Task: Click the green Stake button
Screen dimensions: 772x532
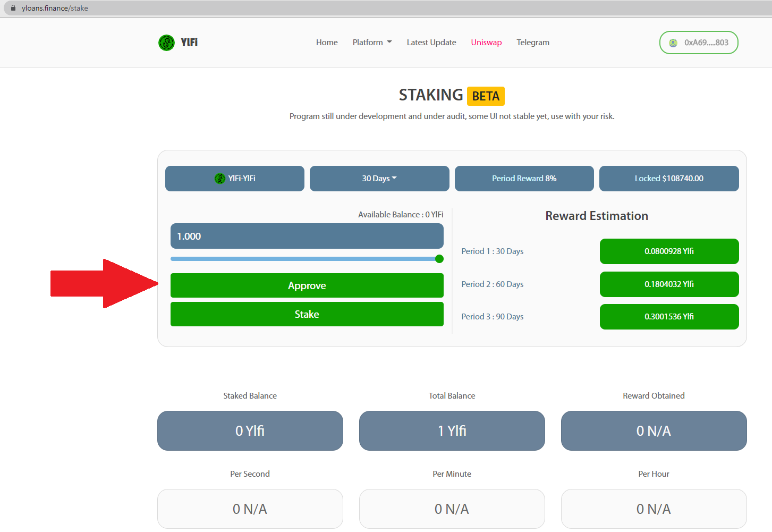Action: [307, 314]
